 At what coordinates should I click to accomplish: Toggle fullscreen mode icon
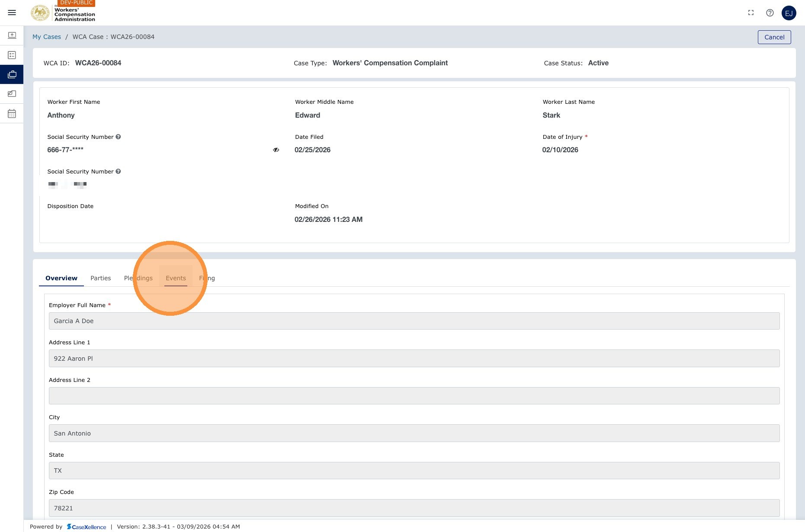pos(751,13)
